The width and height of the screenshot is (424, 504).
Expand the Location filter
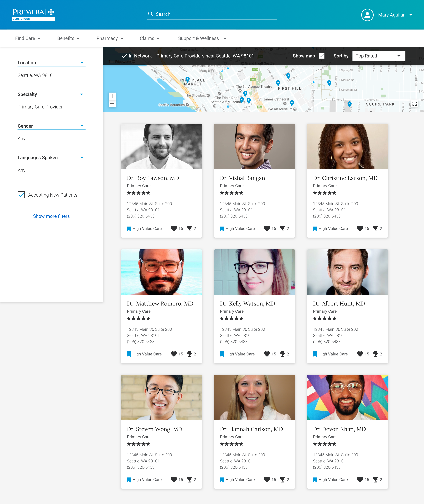[x=51, y=63]
